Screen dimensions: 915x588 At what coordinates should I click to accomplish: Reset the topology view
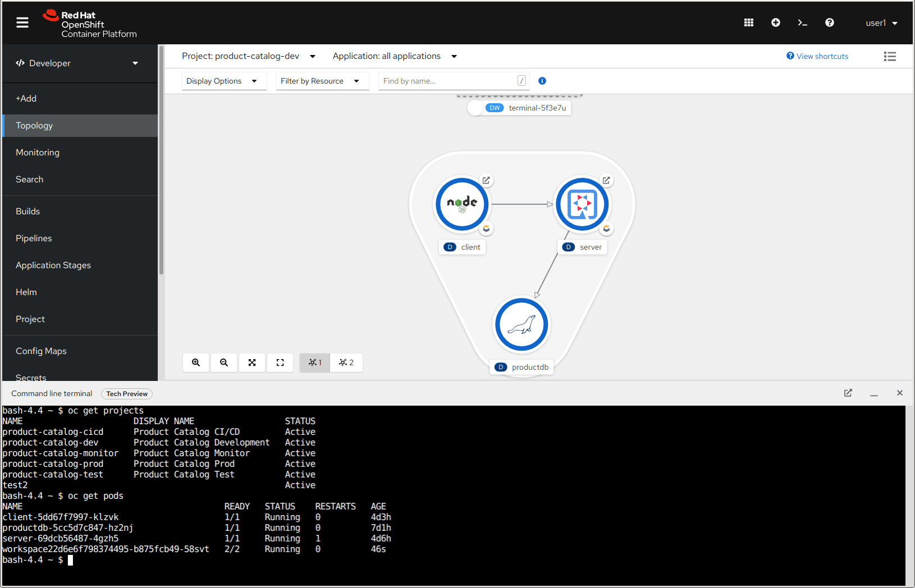280,362
